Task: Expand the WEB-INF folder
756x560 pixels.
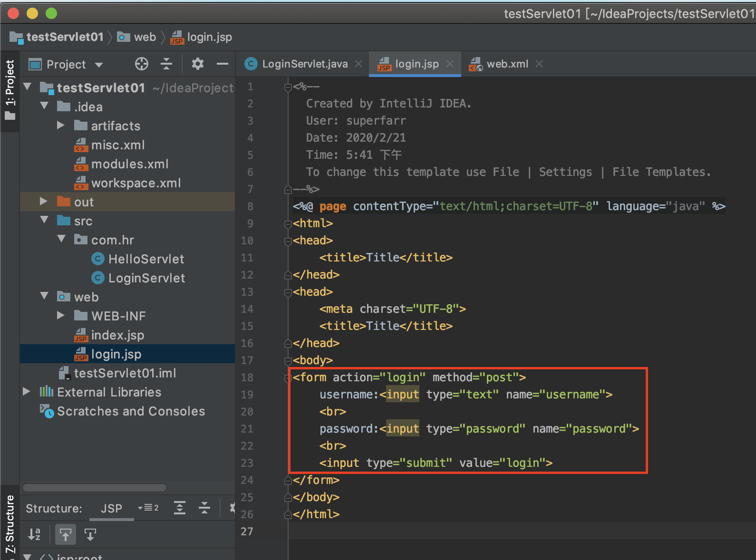Action: (x=61, y=315)
